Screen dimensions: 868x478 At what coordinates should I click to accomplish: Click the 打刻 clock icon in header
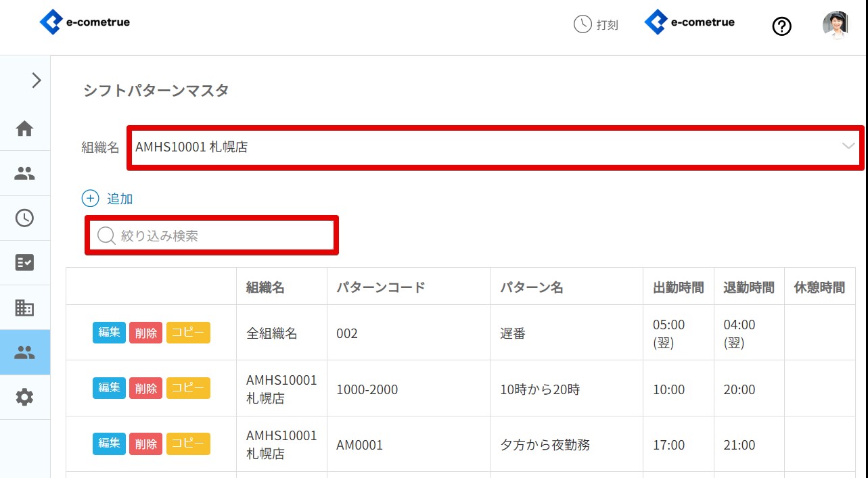(x=582, y=24)
